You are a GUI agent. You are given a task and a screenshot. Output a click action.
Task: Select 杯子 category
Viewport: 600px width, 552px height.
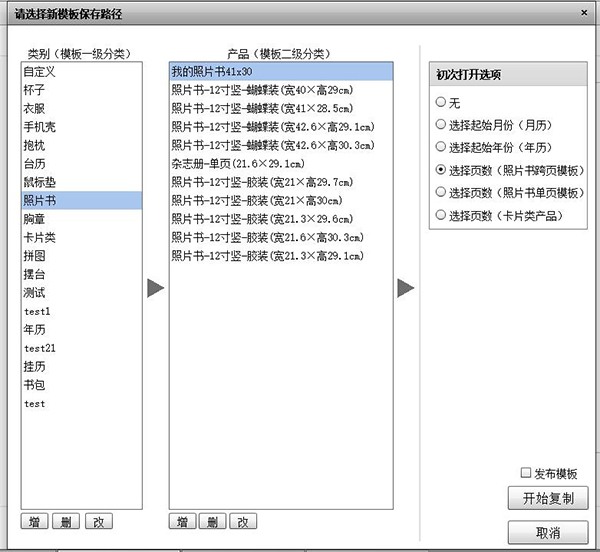(82, 90)
